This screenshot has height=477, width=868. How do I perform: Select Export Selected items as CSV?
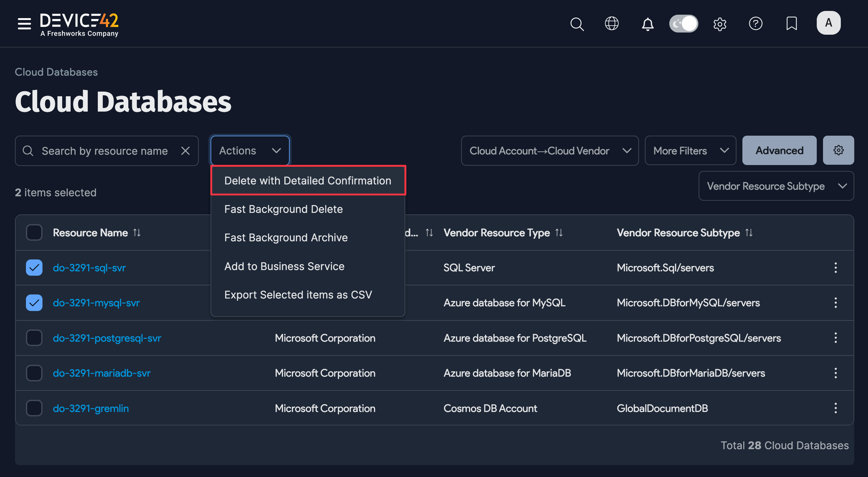(298, 295)
